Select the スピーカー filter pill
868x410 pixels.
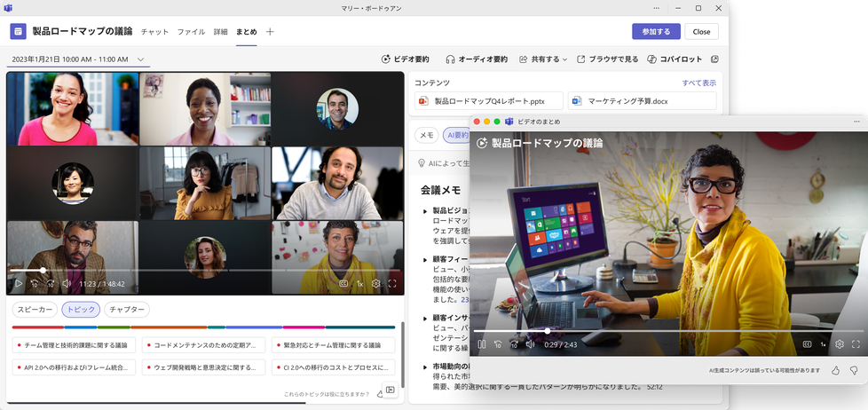pos(35,310)
